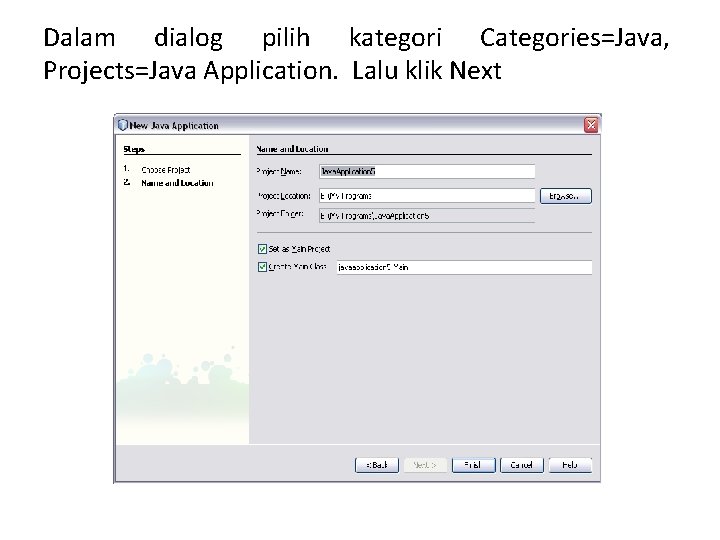
Task: Select the Name and Location step
Action: coord(177,183)
